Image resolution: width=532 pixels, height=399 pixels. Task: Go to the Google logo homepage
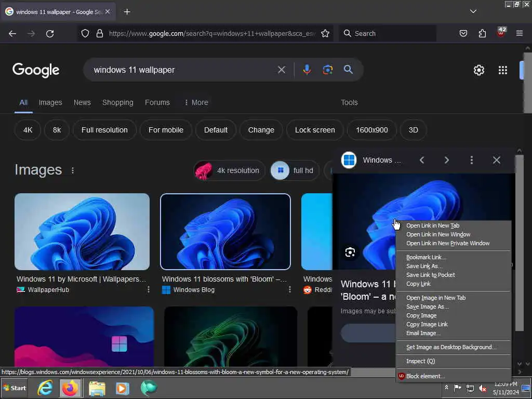[x=36, y=70]
